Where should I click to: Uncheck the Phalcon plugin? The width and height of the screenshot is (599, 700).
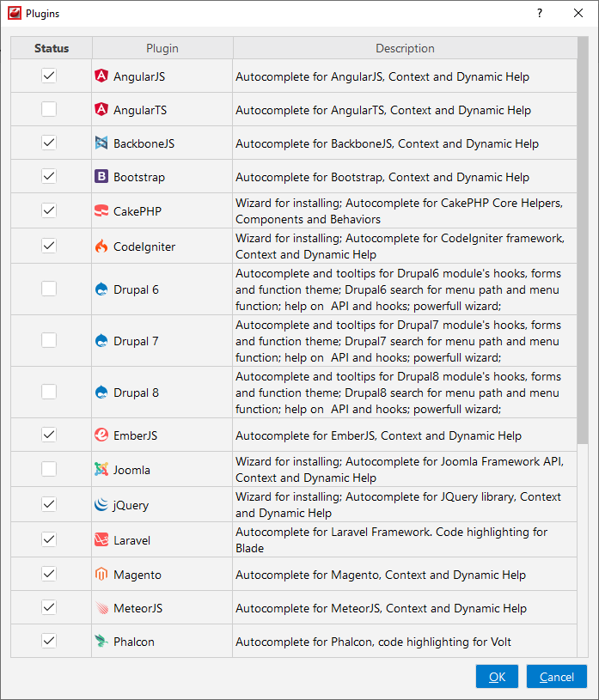point(49,641)
